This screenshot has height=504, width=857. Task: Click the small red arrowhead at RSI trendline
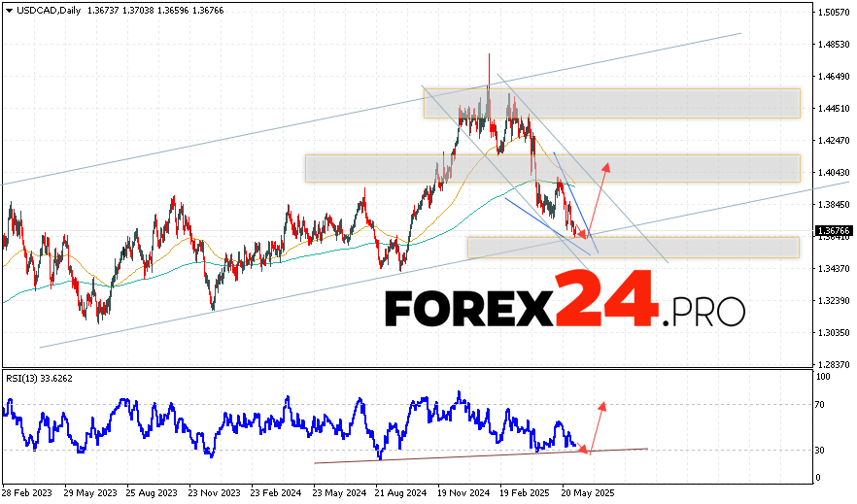click(583, 448)
